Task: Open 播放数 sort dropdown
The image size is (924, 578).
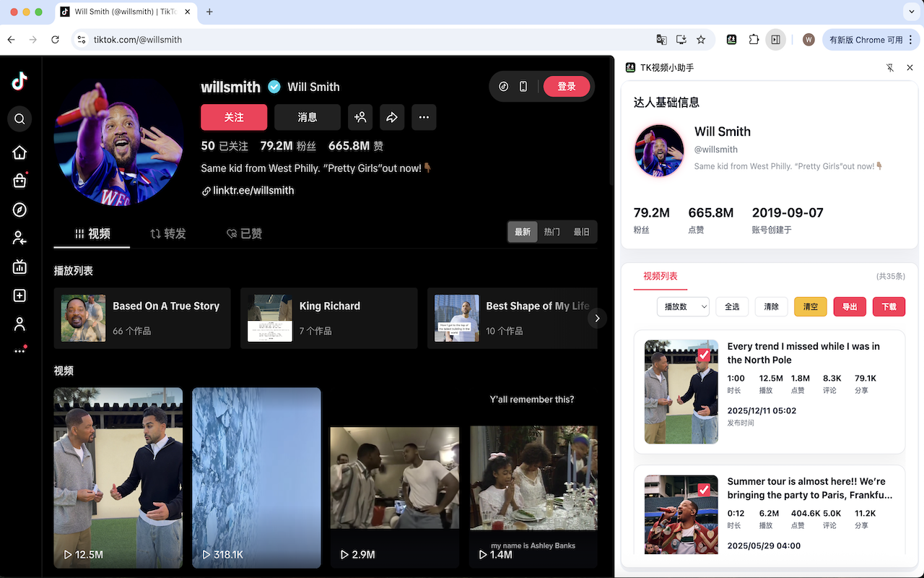Action: click(683, 306)
